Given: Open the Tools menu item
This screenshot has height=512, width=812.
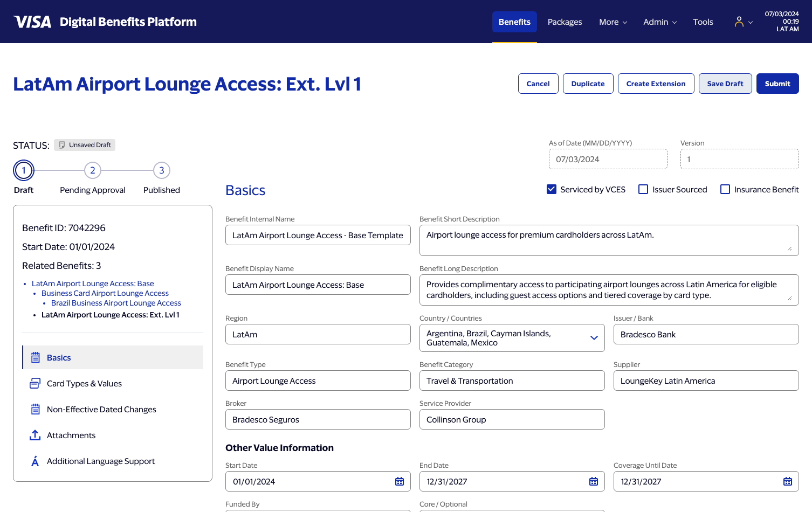Looking at the screenshot, I should [x=703, y=22].
